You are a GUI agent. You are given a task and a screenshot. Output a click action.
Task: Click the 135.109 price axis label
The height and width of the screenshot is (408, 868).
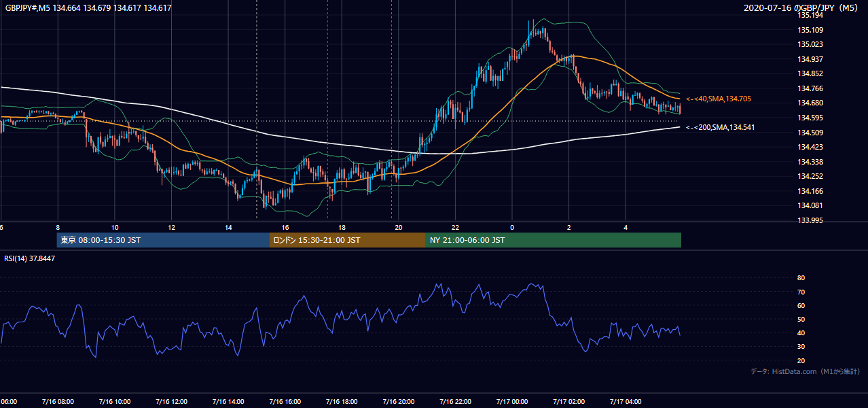810,30
